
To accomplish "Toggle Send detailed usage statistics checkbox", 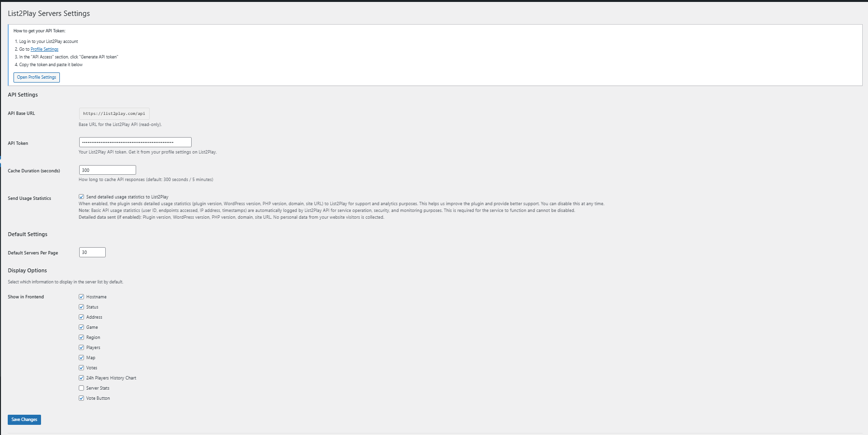I will pyautogui.click(x=82, y=197).
